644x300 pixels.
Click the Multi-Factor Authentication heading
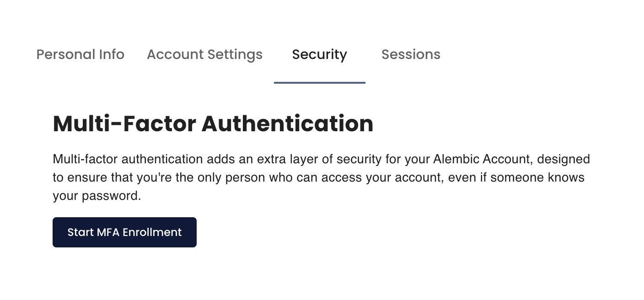pos(213,123)
